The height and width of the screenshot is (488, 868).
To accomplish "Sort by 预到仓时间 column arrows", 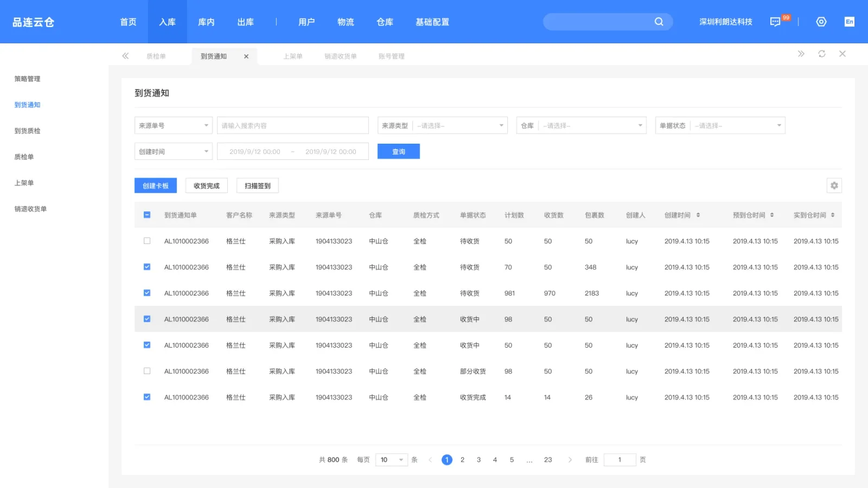I will click(772, 215).
